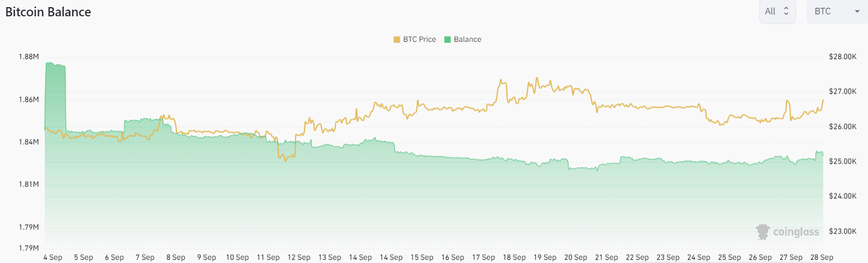Select the 12 Sep date label

[299, 257]
